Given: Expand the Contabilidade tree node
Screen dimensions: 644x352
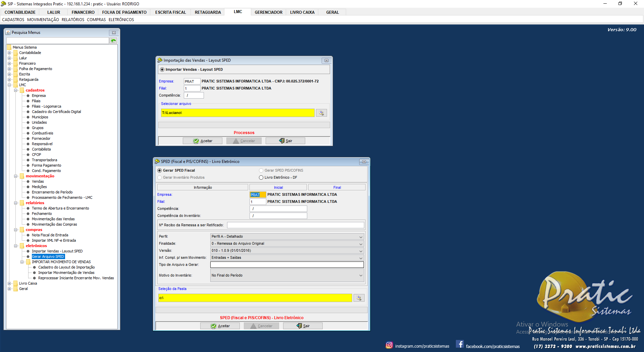Looking at the screenshot, I should pyautogui.click(x=9, y=53).
